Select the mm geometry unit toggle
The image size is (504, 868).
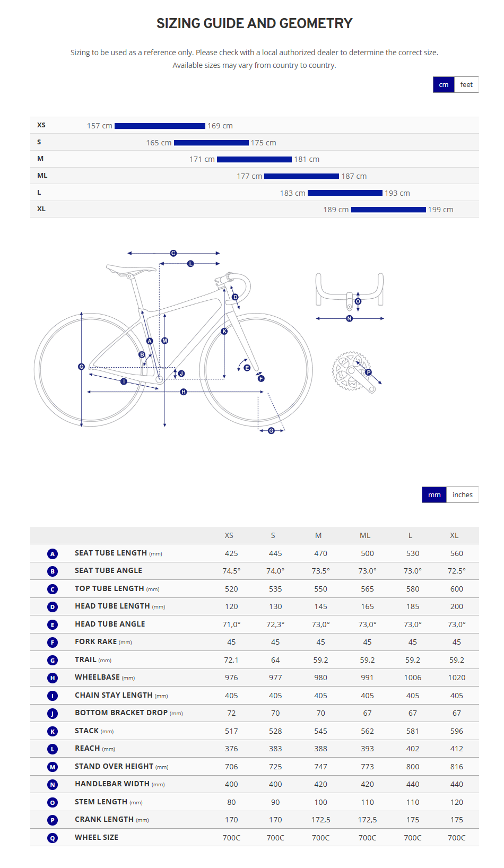pos(434,495)
